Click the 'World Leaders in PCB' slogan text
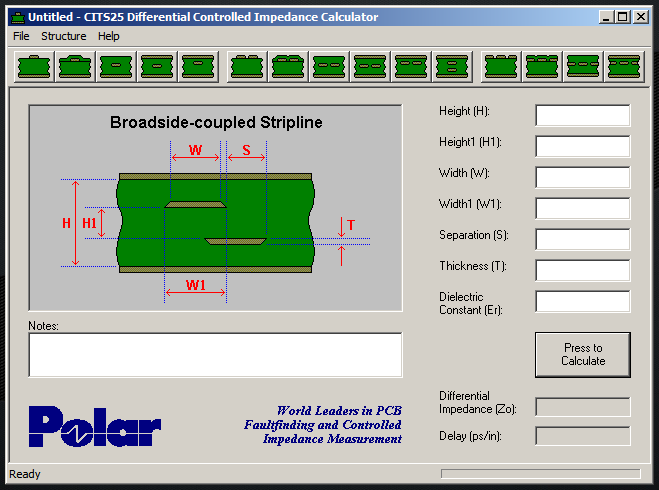This screenshot has width=659, height=490. point(339,411)
